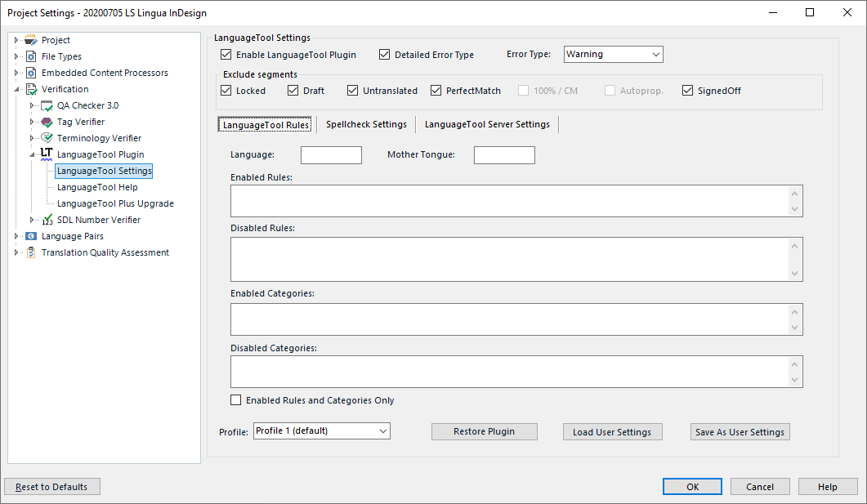Expand the Language Pairs node arrow
This screenshot has width=867, height=504.
pyautogui.click(x=16, y=236)
